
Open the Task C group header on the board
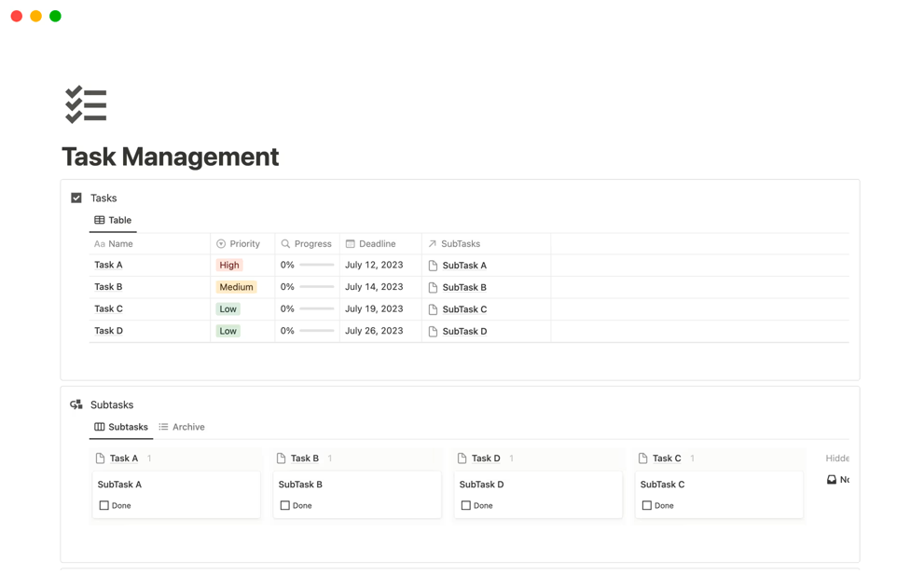[x=666, y=458]
